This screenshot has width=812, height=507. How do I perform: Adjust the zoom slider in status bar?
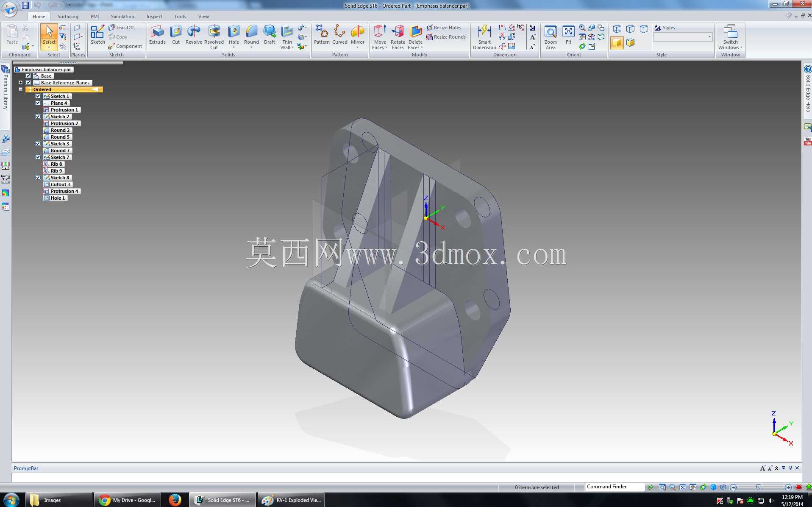click(758, 487)
